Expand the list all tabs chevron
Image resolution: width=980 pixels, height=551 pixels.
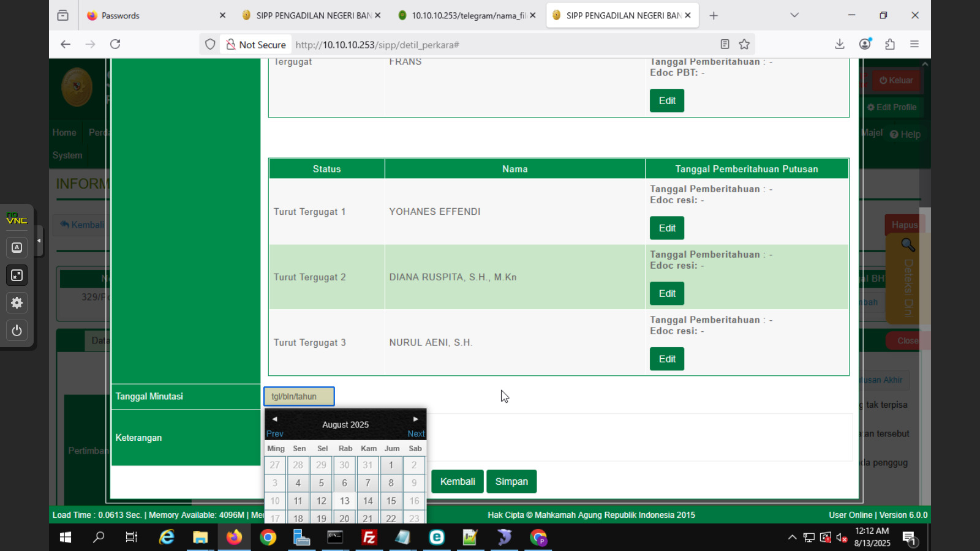(794, 15)
